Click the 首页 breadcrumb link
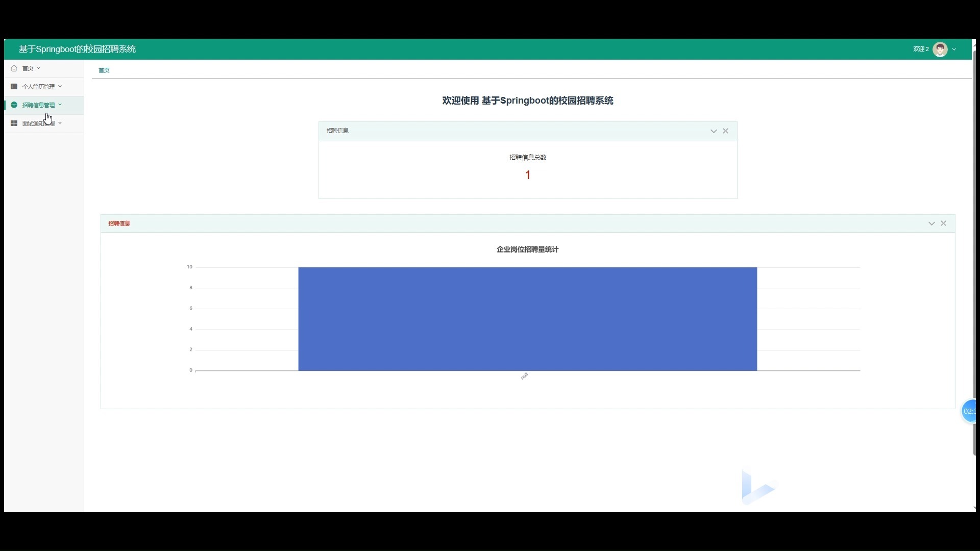Screen dimensions: 980x551 pos(104,70)
